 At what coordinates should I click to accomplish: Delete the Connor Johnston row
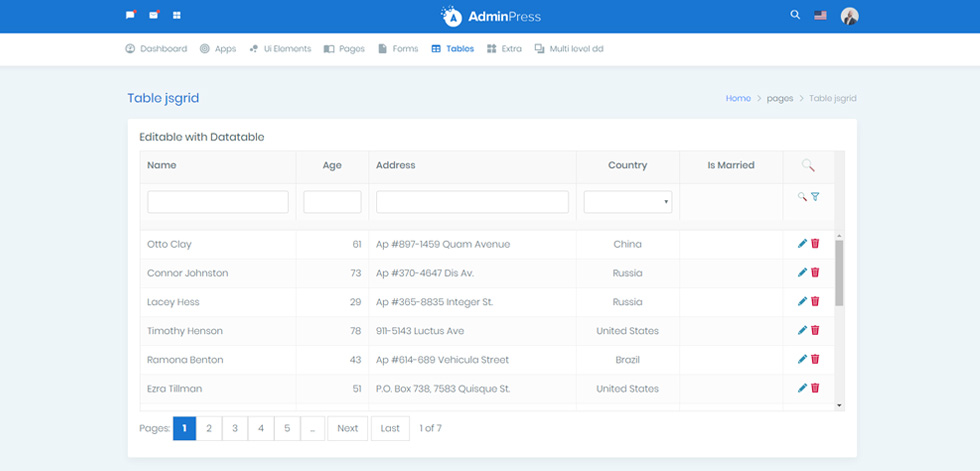[815, 272]
